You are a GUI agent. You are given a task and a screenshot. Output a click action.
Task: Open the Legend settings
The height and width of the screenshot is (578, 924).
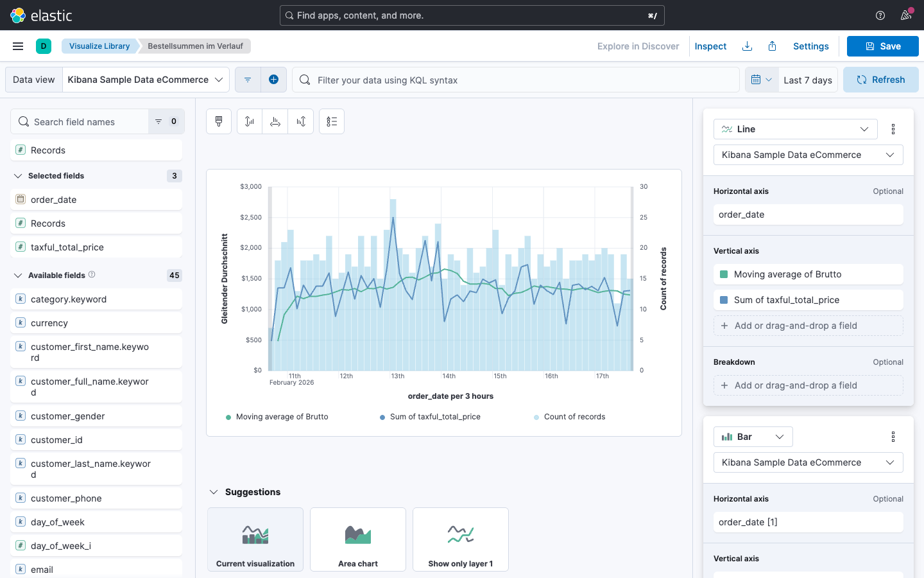[x=332, y=121]
